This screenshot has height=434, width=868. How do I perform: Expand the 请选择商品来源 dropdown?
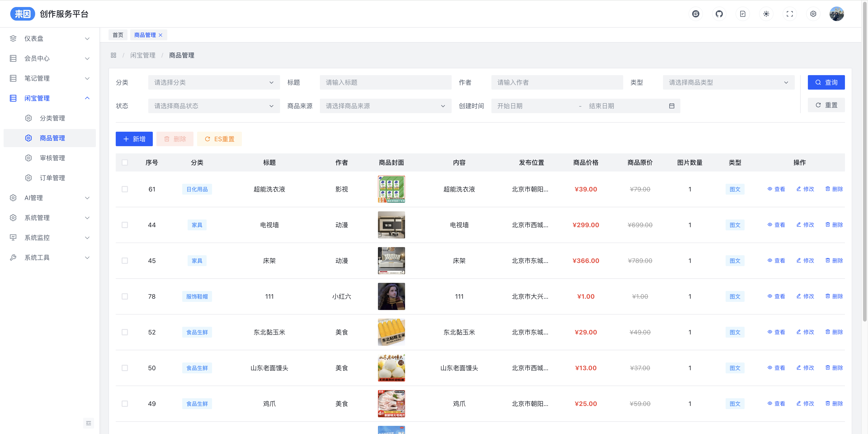[385, 106]
